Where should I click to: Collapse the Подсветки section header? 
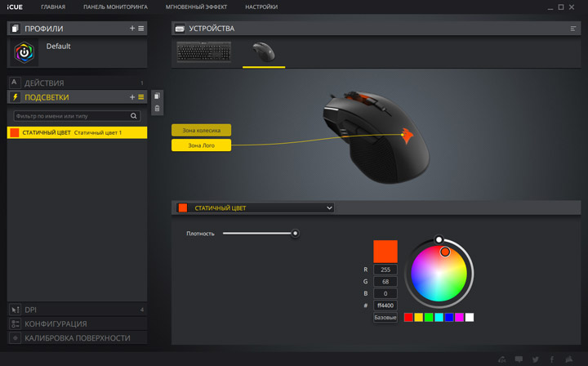(77, 97)
